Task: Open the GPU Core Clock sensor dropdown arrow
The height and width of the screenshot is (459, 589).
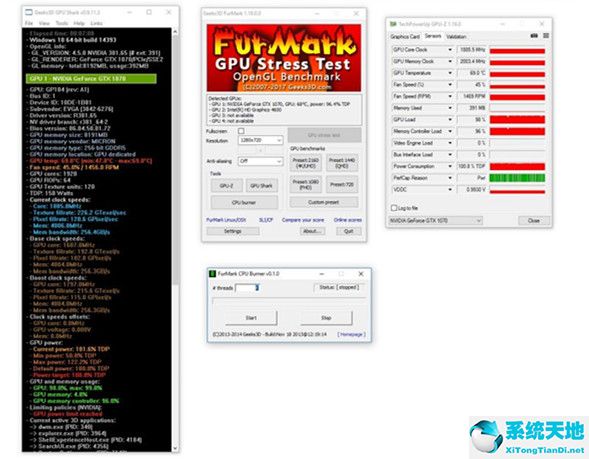Action: (x=450, y=50)
